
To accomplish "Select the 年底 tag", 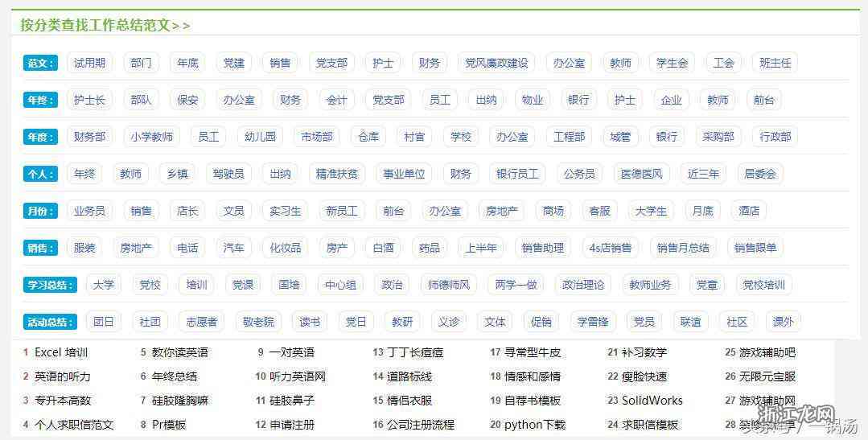I will 187,63.
